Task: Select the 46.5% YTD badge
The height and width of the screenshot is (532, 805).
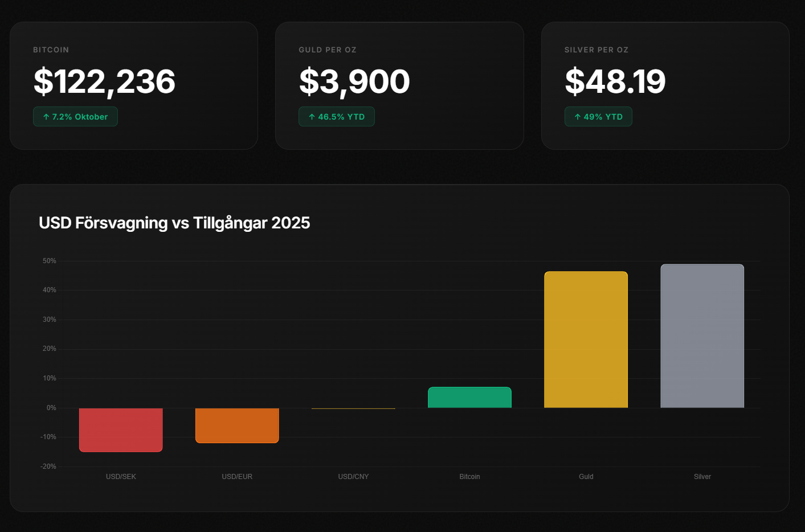Action: (337, 117)
